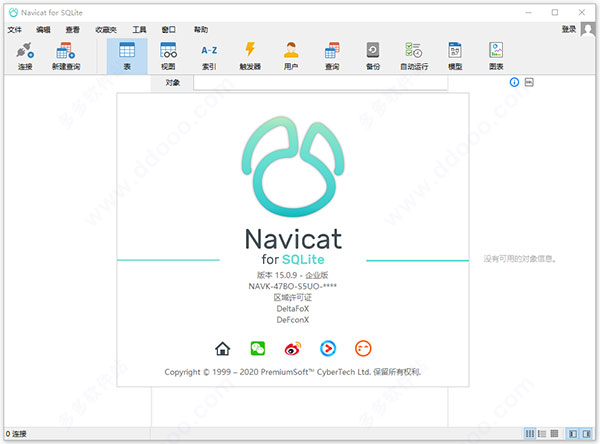Viewport: 600px width, 444px height.
Task: Open the Connection (连接) toolbar button
Action: [25, 56]
